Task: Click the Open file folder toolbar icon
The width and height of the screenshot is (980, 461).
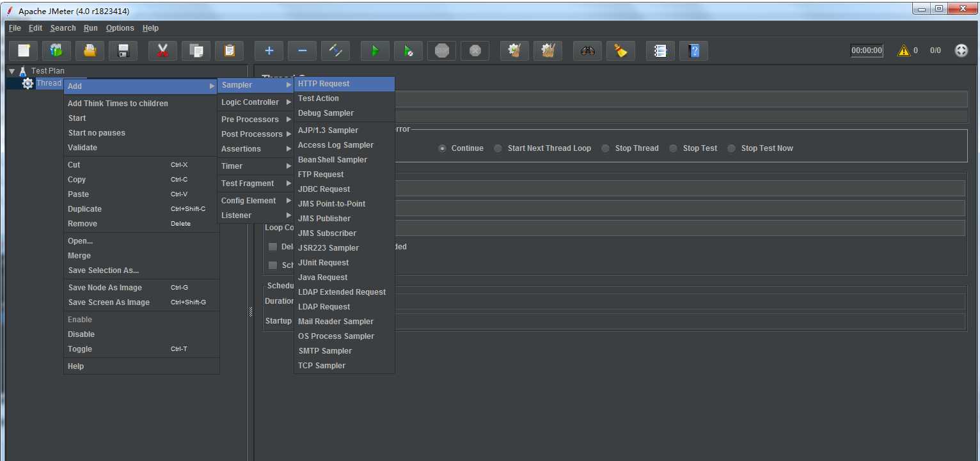Action: (x=90, y=51)
